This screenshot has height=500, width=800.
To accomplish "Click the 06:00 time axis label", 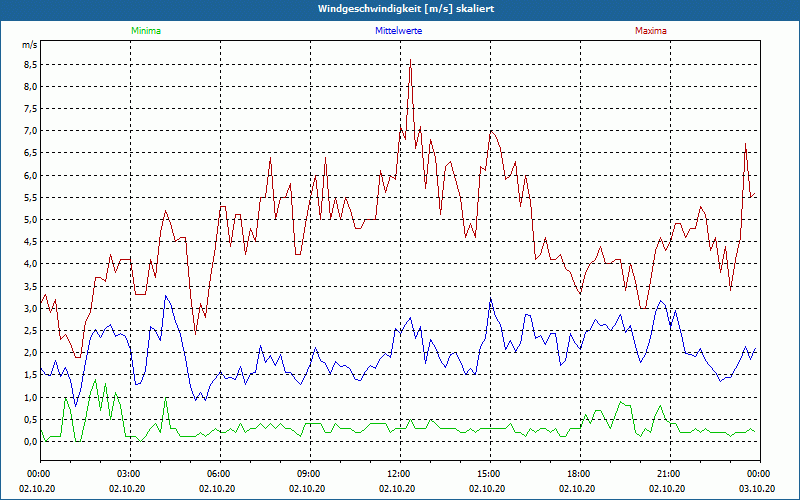I will 220,474.
